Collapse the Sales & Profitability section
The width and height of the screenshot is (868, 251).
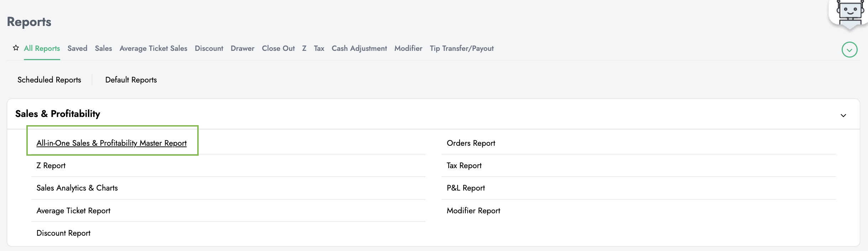click(x=843, y=115)
